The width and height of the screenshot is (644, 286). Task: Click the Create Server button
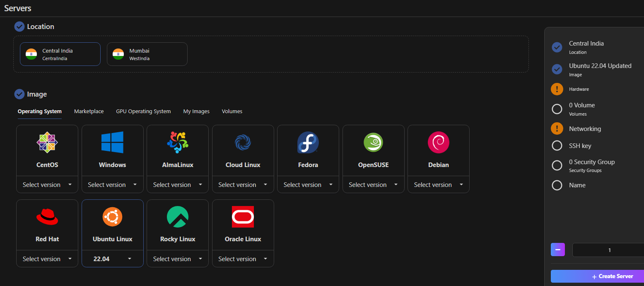[597, 276]
